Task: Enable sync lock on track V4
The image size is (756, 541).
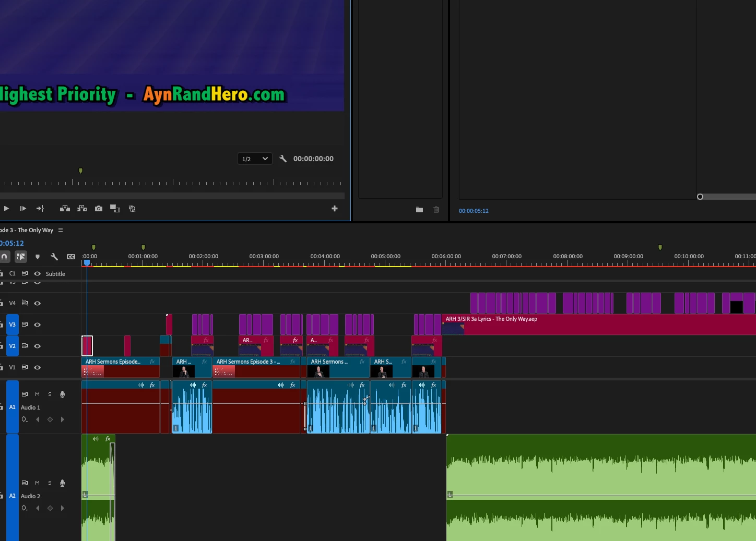Action: coord(25,303)
